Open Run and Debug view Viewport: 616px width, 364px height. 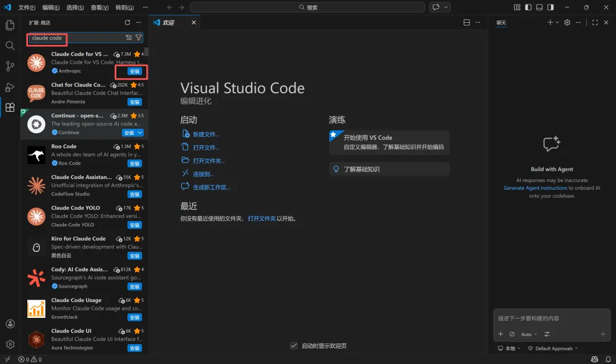pyautogui.click(x=10, y=87)
